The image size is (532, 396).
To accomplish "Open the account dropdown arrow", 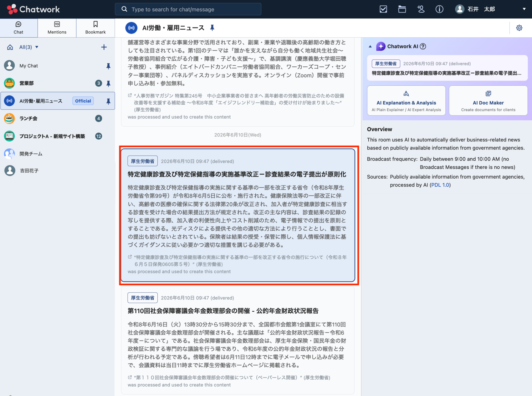I will pos(524,9).
